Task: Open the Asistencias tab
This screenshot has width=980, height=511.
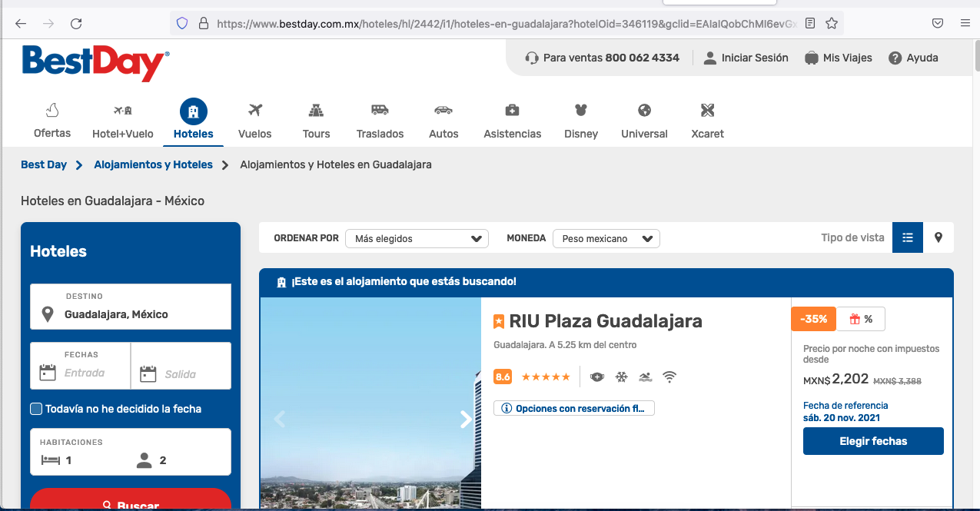Action: [x=513, y=121]
